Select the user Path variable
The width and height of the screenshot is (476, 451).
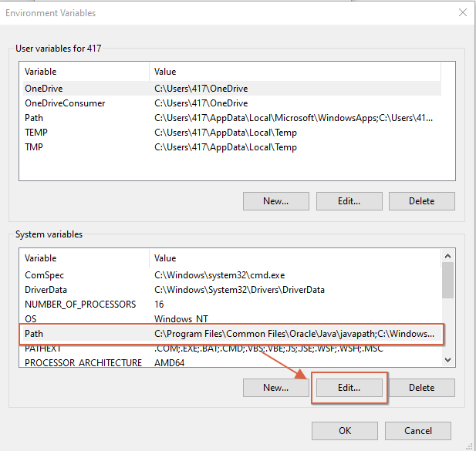(x=34, y=118)
